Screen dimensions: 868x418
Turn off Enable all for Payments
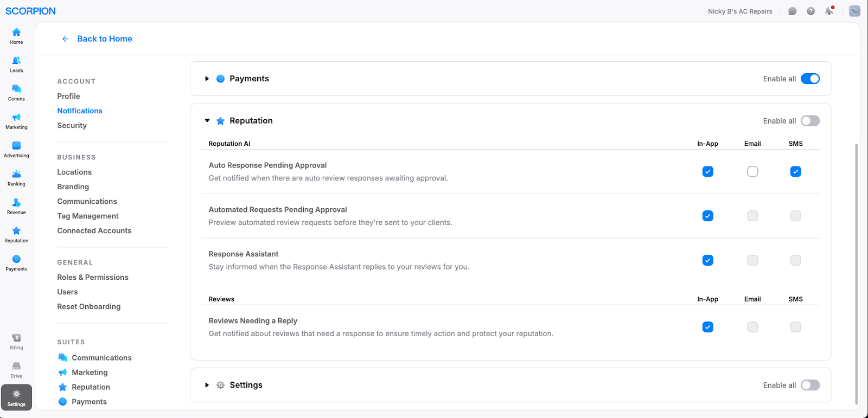coord(810,79)
